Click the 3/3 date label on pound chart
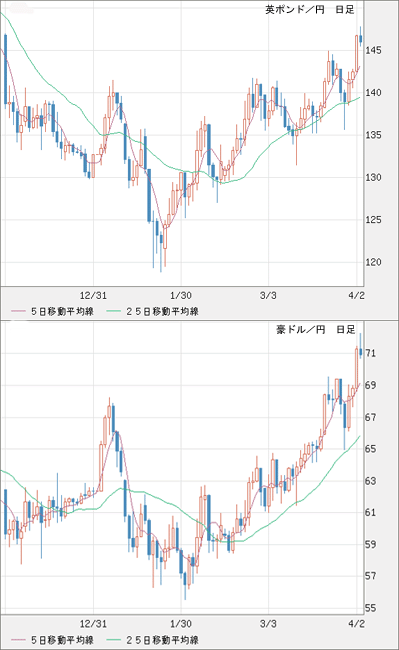The width and height of the screenshot is (399, 650). (268, 296)
